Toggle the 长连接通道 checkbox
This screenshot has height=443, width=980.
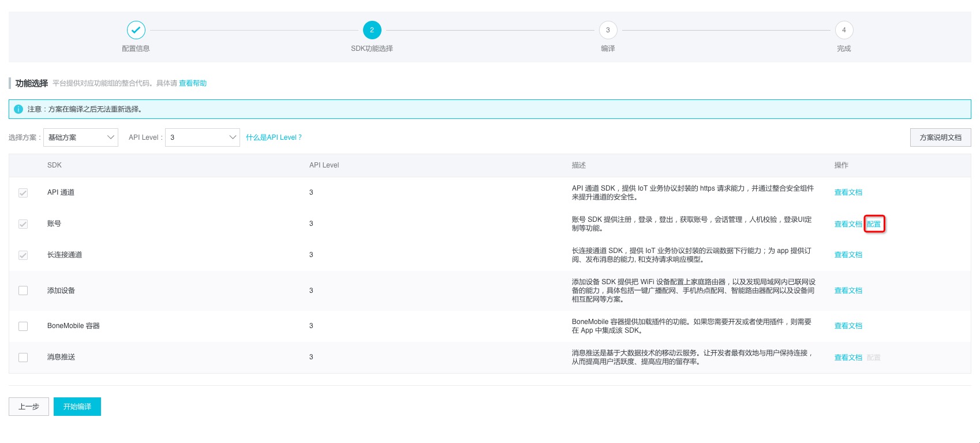[x=23, y=255]
